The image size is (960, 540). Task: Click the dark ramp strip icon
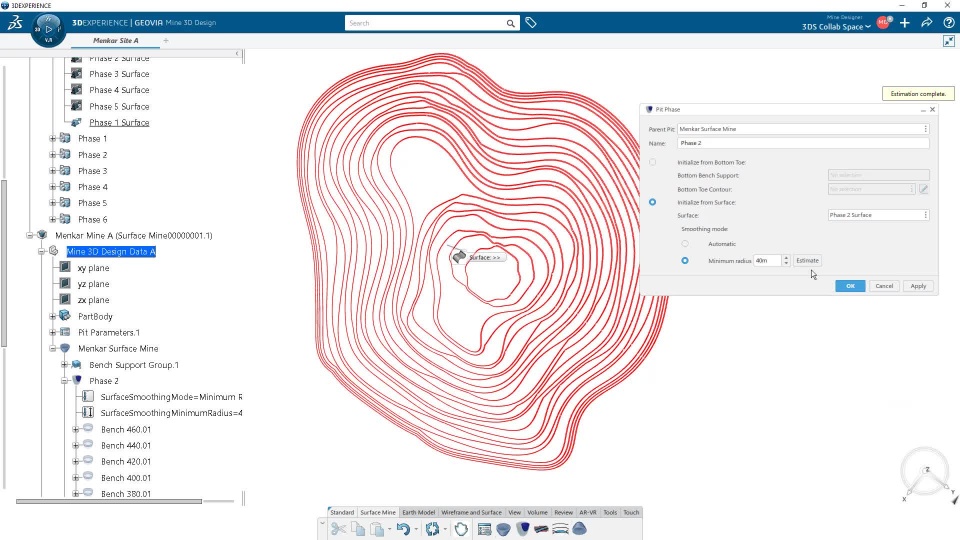(x=541, y=529)
